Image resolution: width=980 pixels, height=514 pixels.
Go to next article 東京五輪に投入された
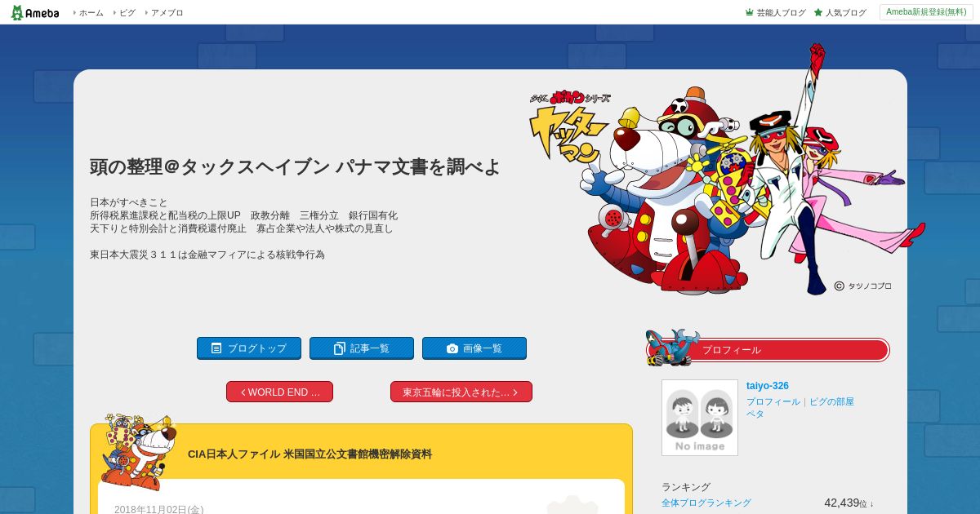click(461, 392)
